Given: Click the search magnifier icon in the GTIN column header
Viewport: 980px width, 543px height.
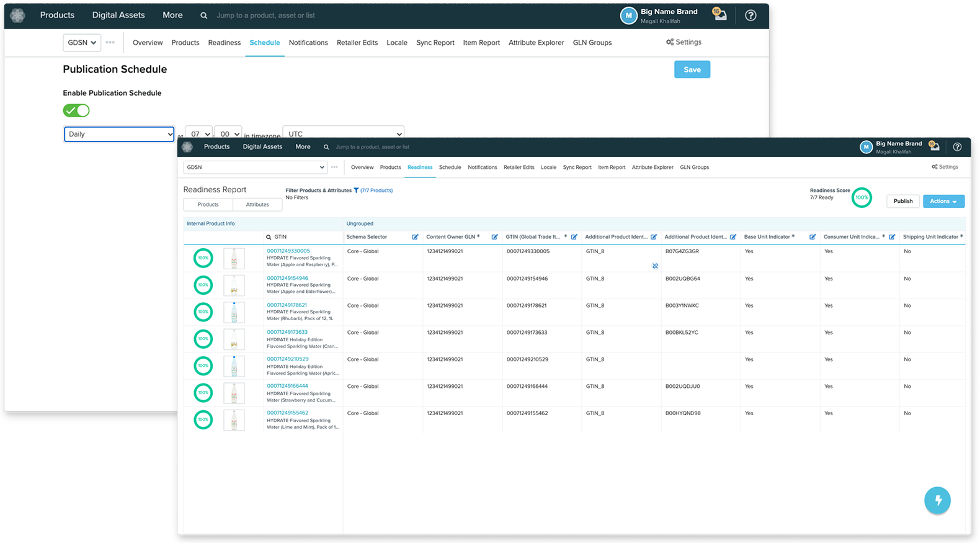Looking at the screenshot, I should [269, 237].
